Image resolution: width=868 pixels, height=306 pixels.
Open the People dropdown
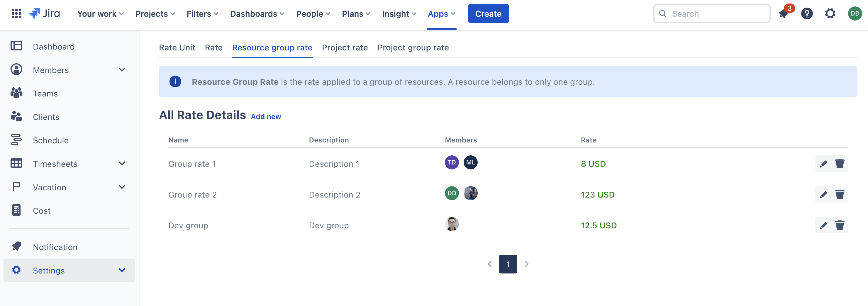(x=313, y=14)
